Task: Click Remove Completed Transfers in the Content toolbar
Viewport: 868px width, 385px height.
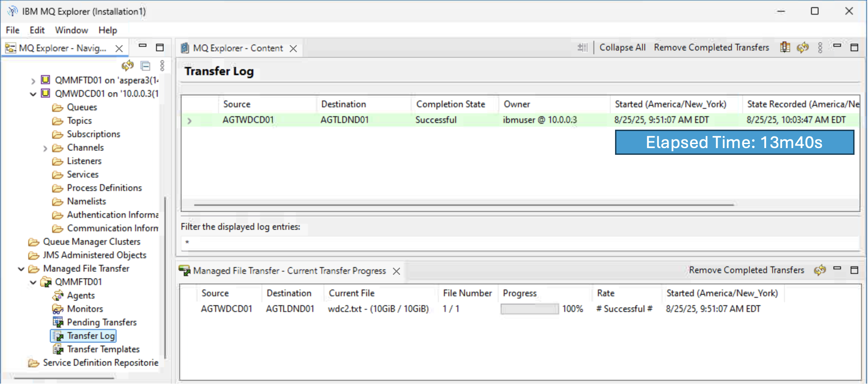Action: click(711, 47)
